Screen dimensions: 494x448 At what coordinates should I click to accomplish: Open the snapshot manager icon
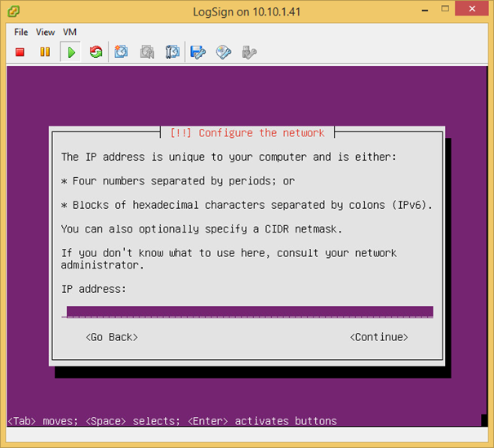point(172,52)
